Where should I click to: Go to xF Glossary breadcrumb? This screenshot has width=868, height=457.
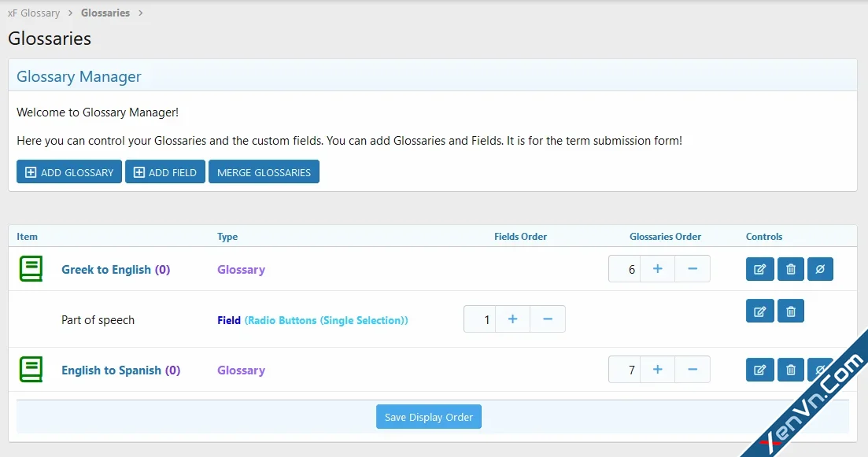pos(34,13)
